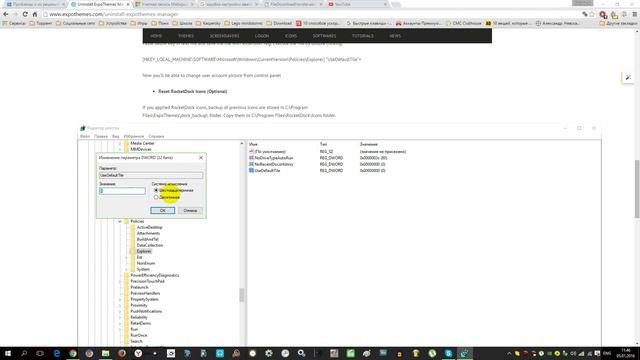Show hidden system tray icons
640x360 pixels.
click(509, 353)
